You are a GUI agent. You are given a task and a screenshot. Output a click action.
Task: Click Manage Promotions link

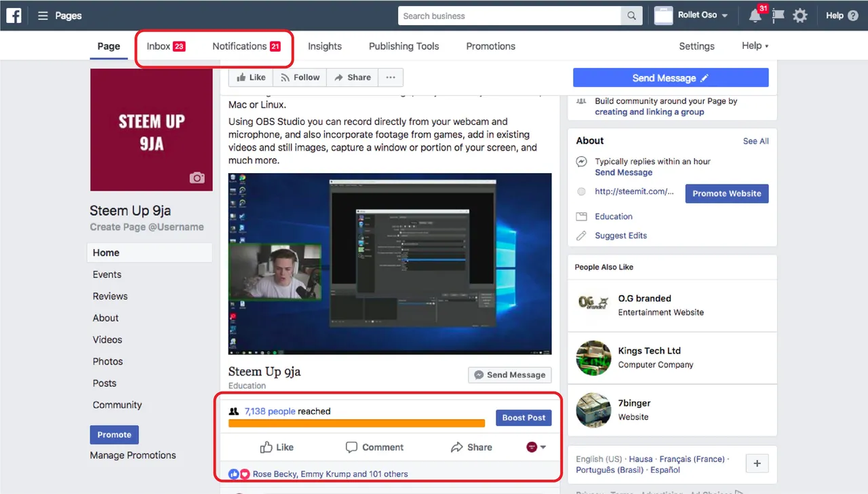[x=133, y=455]
